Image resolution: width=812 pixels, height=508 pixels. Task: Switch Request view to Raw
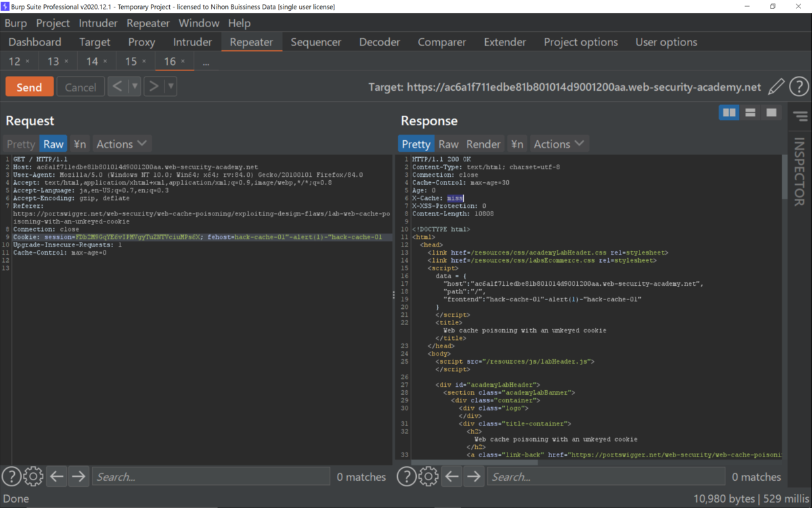pyautogui.click(x=53, y=144)
